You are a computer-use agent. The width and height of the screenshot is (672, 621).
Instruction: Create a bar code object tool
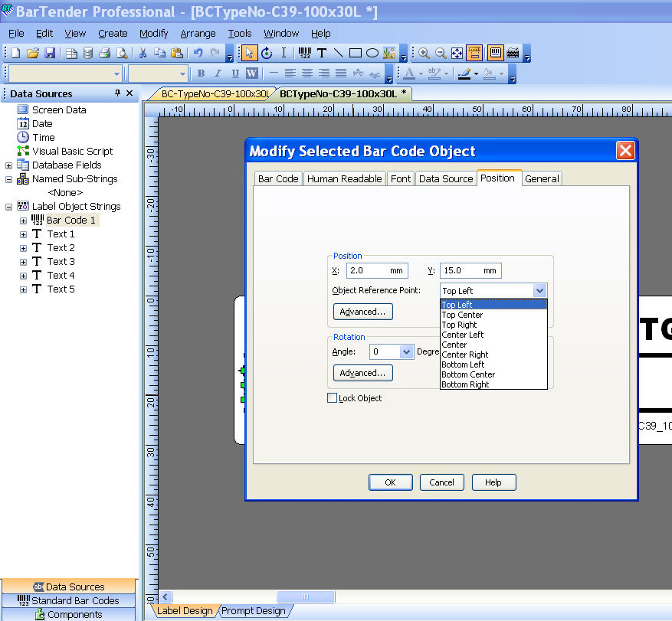(x=305, y=53)
